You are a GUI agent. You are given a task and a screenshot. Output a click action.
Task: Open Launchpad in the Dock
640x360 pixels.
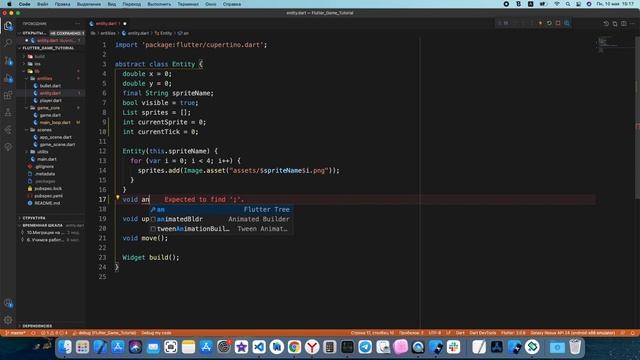(x=82, y=347)
